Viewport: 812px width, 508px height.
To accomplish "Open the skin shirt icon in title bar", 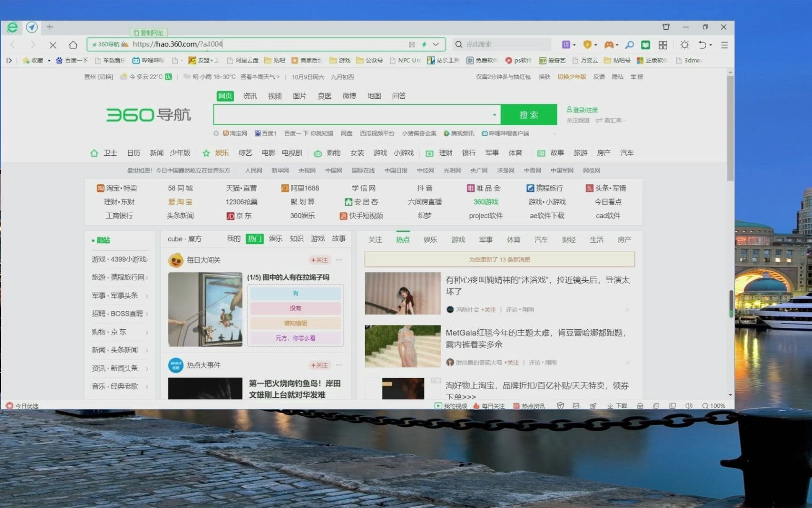I will 666,27.
